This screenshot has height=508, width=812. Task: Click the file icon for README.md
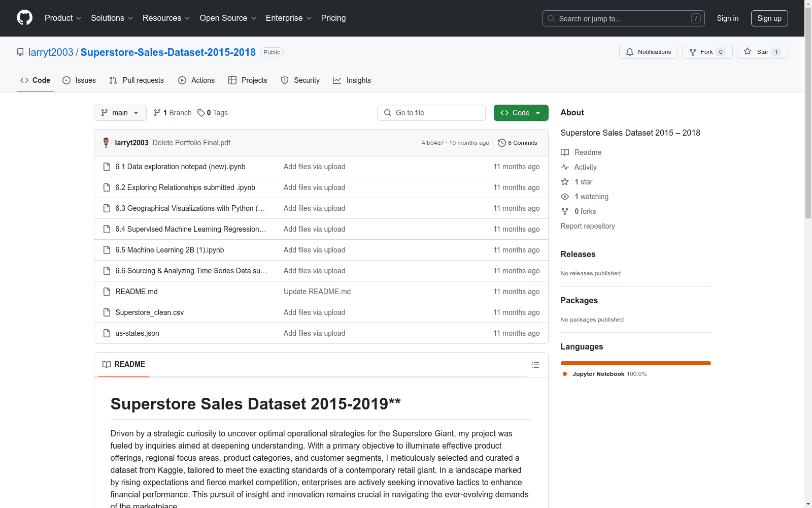(107, 292)
